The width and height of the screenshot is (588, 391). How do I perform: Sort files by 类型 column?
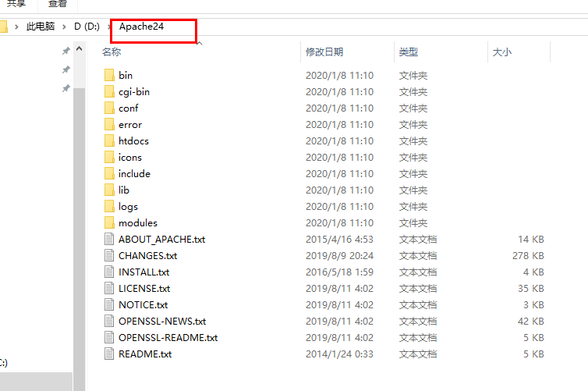pos(409,52)
